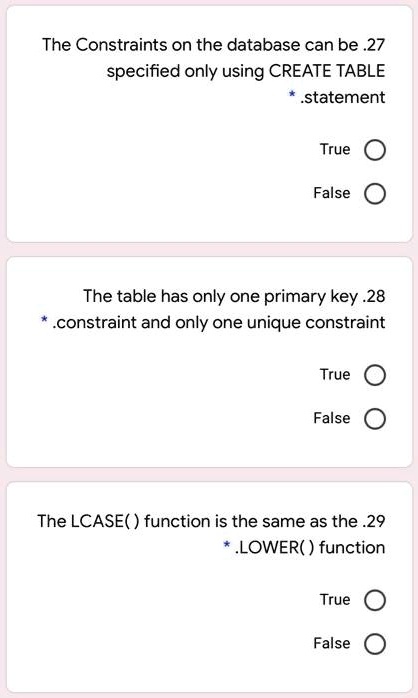Click the question 29 LCASE() statement text
Viewport: 418px width, 698px height.
(211, 534)
